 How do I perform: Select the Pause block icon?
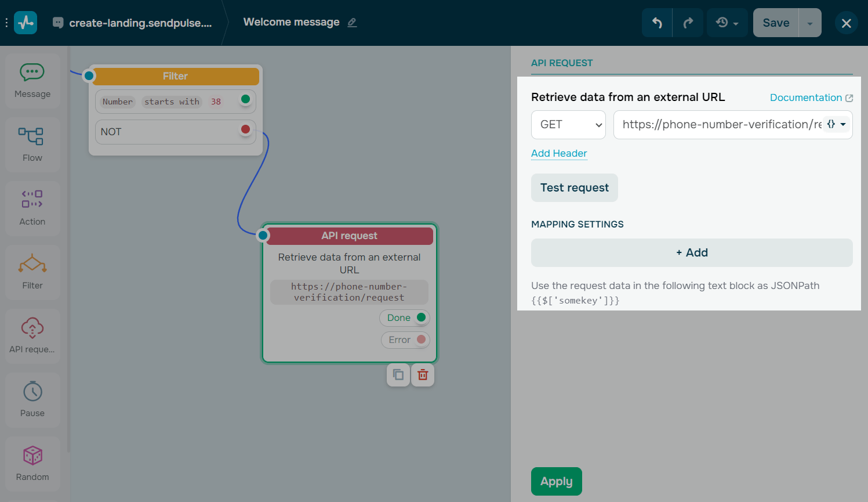point(32,399)
